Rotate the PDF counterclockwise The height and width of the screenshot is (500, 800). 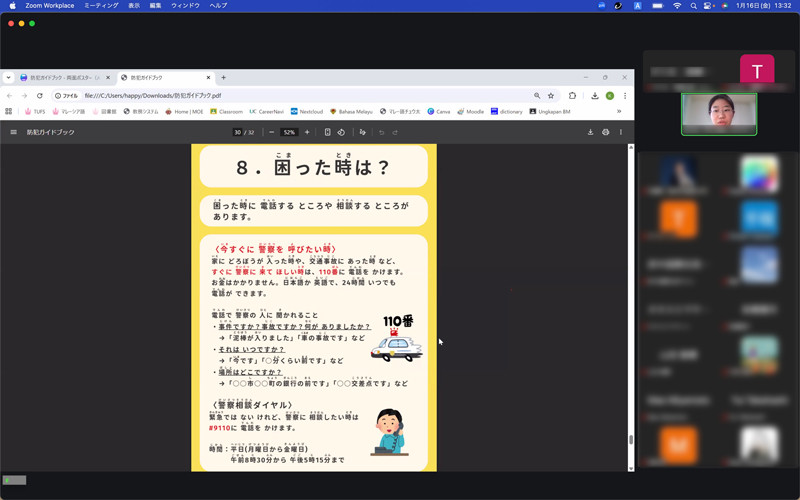[x=341, y=132]
